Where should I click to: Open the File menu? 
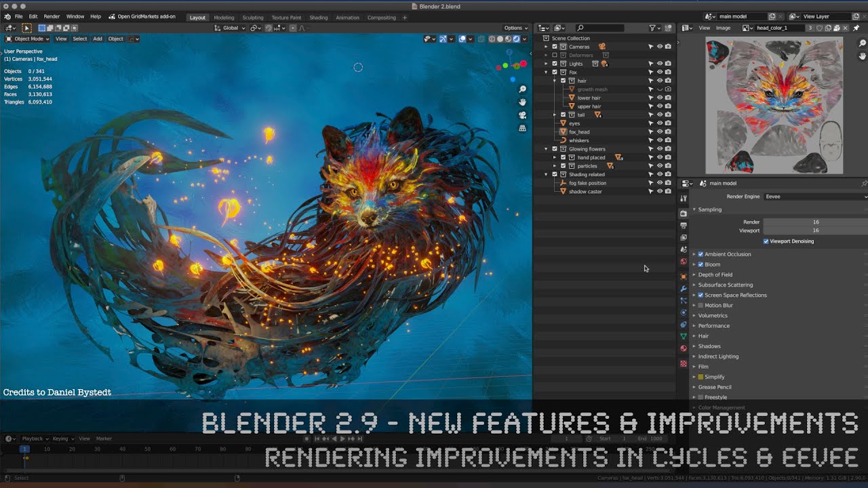pos(18,16)
